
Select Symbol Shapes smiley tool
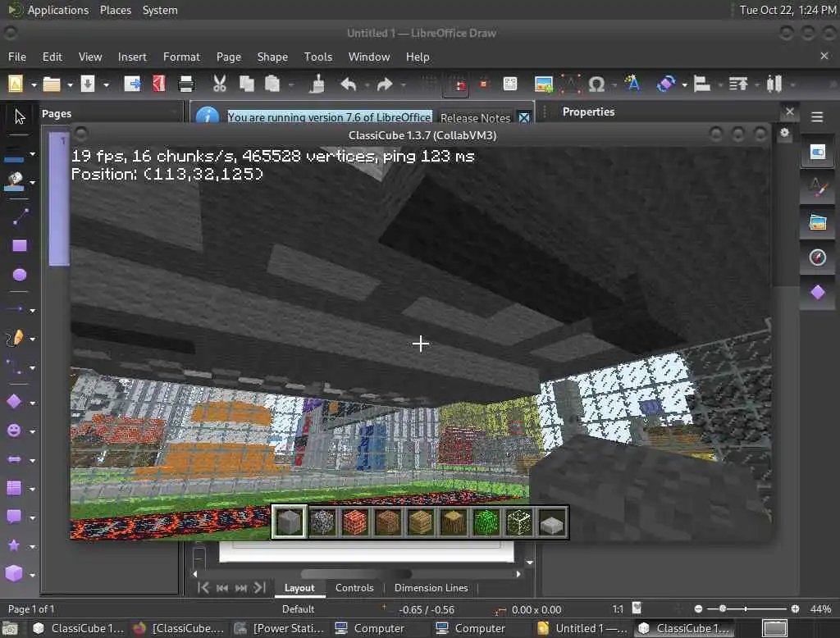15,431
